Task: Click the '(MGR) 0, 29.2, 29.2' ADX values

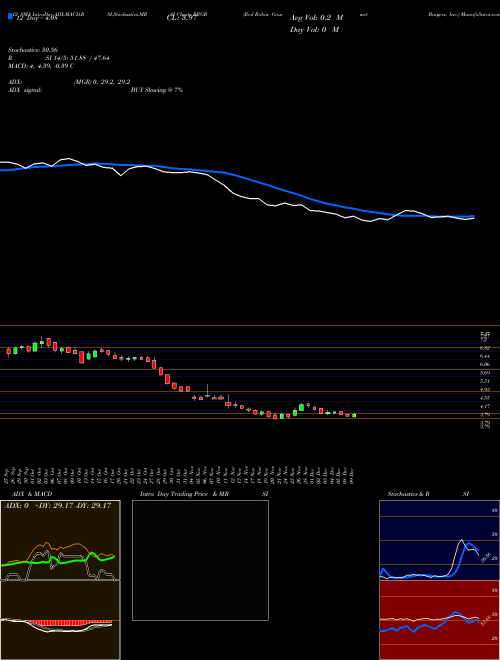Action: 102,83
